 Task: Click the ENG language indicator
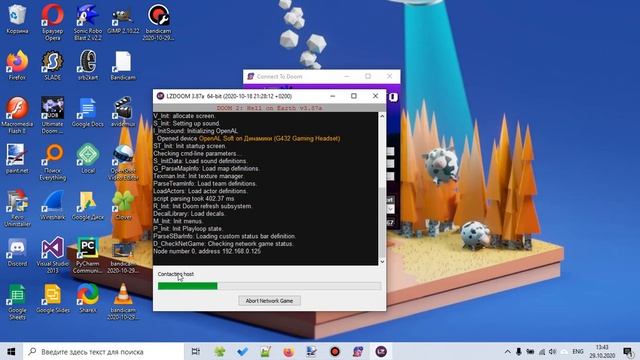[x=578, y=351]
